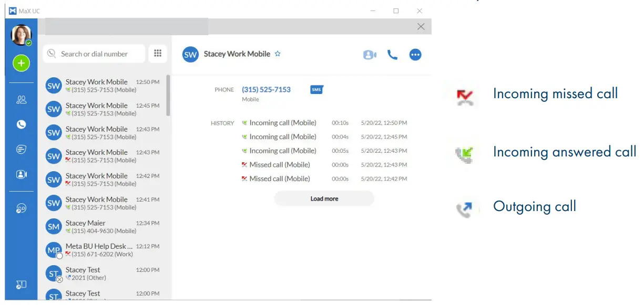Screen dimensions: 644x305
Task: Toggle the favorite star for Stacey Work Mobile
Action: pyautogui.click(x=277, y=54)
